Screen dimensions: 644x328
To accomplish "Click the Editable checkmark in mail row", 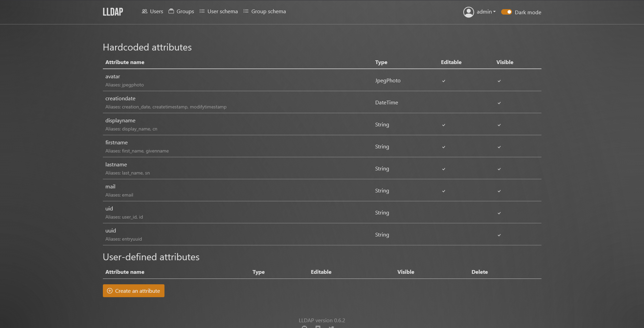I will pos(444,191).
